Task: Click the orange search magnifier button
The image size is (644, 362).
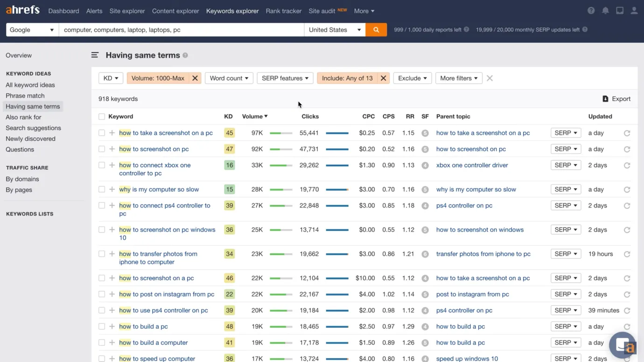Action: [x=376, y=30]
